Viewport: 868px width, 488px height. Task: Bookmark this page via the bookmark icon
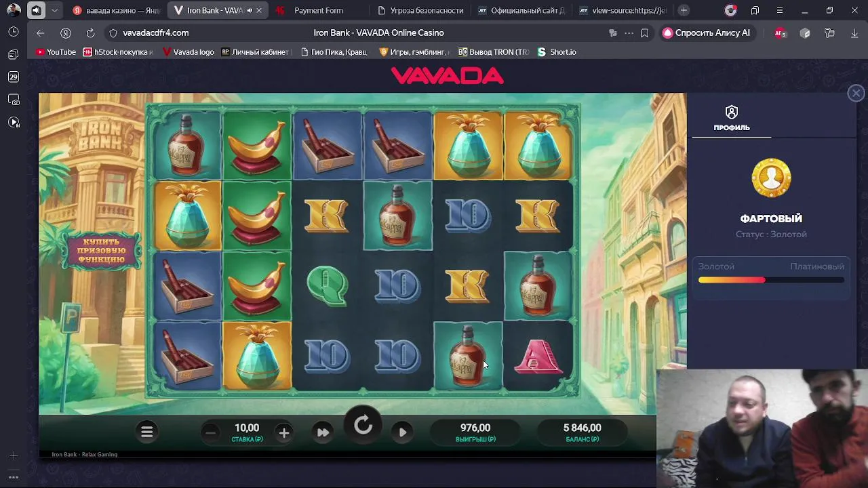tap(644, 33)
